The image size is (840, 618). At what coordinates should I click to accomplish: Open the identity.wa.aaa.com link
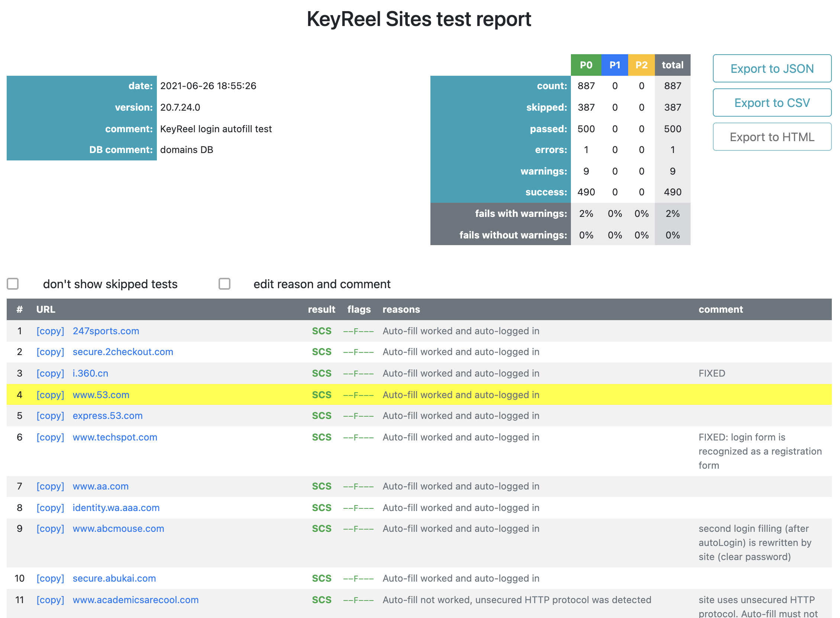click(x=116, y=508)
